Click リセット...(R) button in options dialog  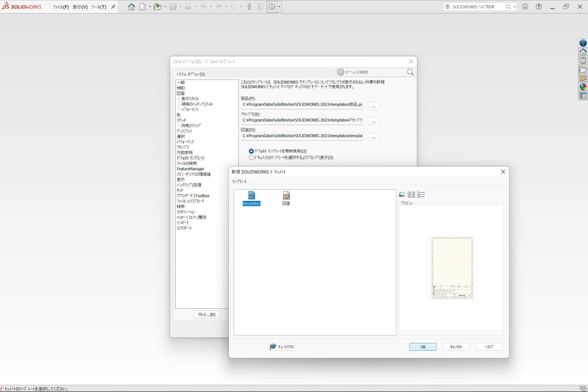tap(207, 315)
